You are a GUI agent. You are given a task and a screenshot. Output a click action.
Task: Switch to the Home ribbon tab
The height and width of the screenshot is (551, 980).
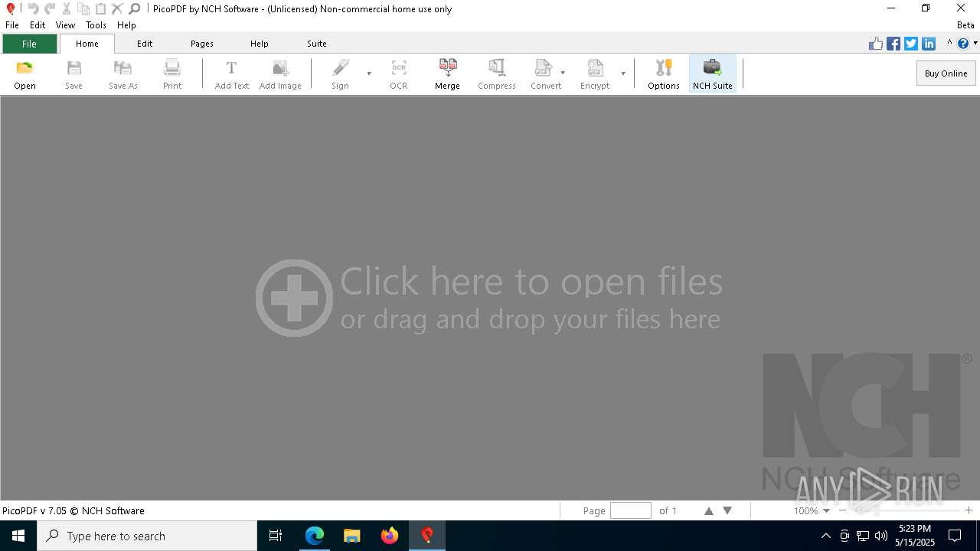point(87,44)
